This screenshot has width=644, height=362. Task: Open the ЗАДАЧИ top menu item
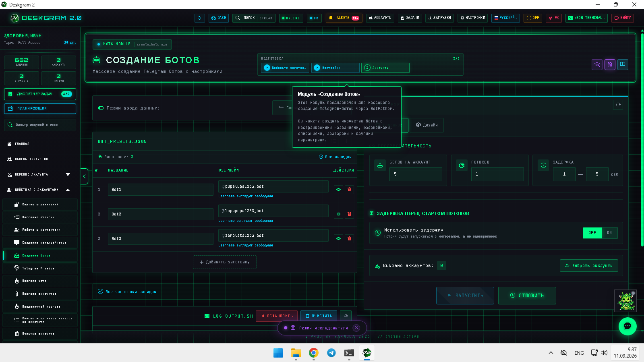click(x=410, y=18)
